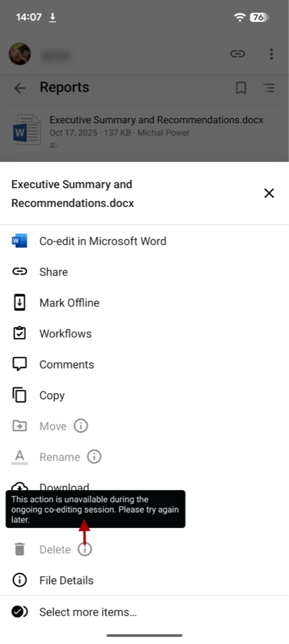
Task: Dismiss the co-editing unavailable tooltip
Action: coord(95,509)
